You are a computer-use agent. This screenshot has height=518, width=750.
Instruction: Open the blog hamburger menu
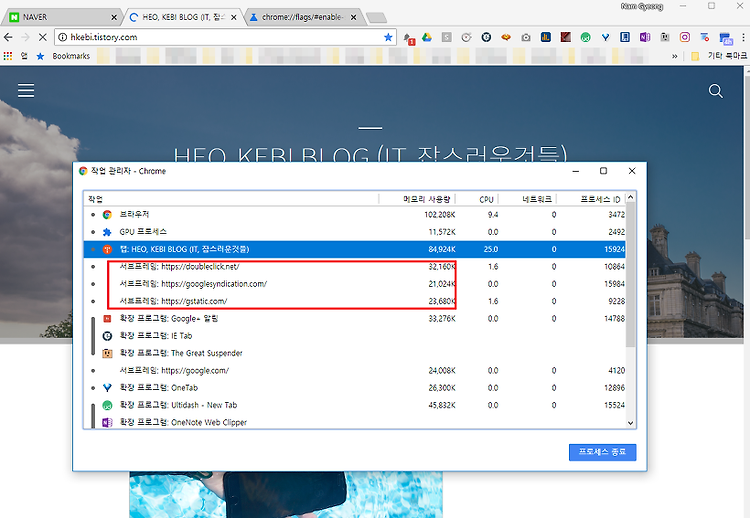point(26,90)
